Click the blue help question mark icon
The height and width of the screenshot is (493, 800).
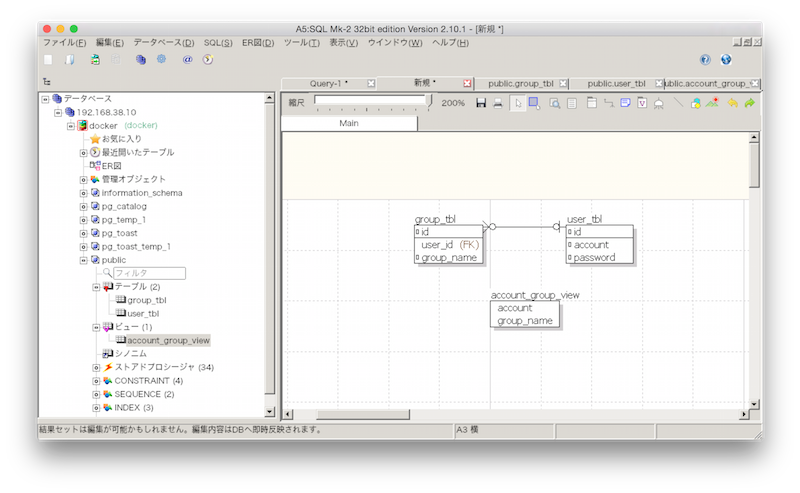(x=705, y=60)
